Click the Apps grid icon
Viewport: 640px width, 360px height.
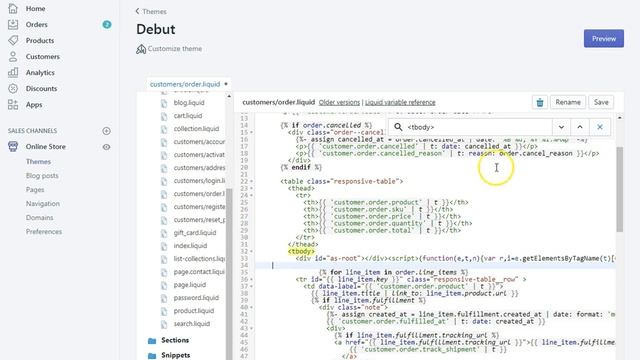(13, 104)
